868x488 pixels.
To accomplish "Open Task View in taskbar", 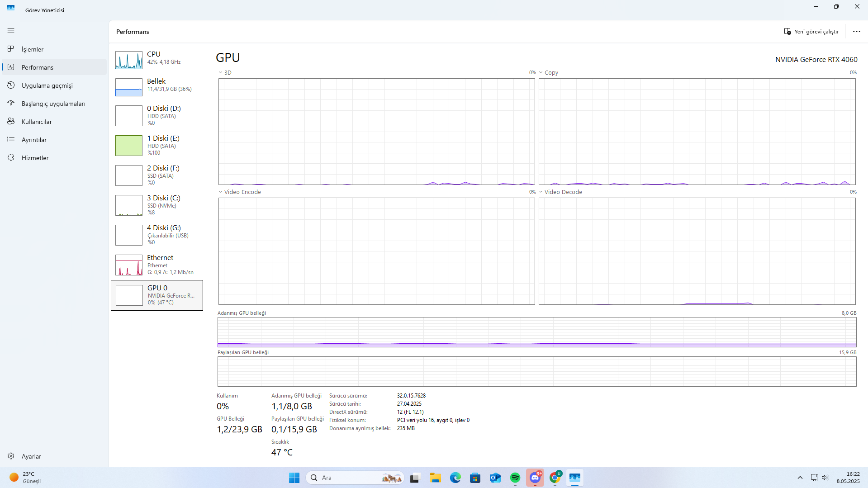I will point(415,478).
